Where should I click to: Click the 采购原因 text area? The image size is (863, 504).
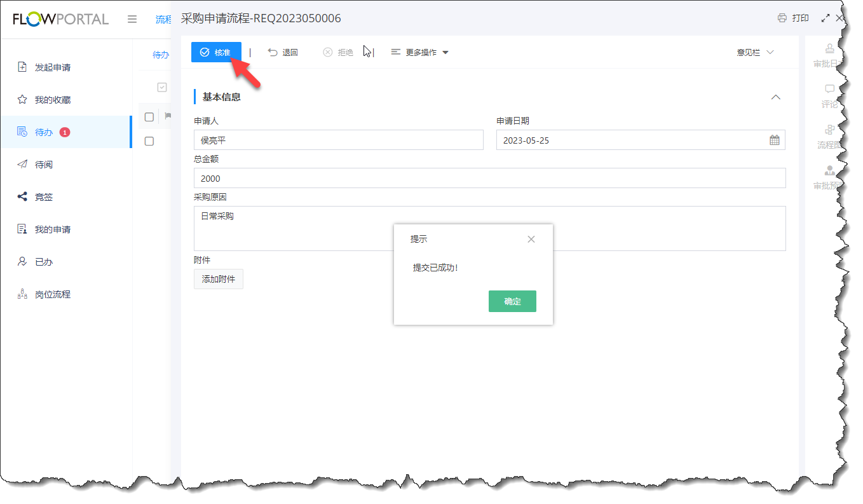pos(489,228)
